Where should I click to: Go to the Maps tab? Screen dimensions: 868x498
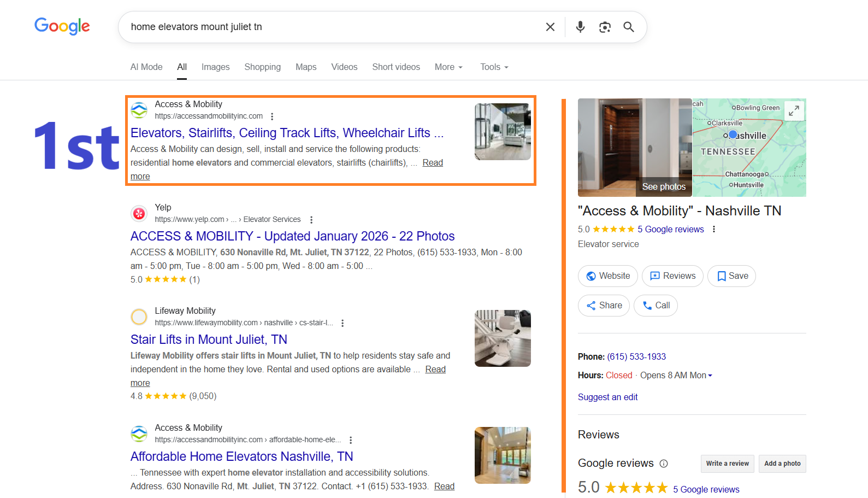[x=306, y=67]
